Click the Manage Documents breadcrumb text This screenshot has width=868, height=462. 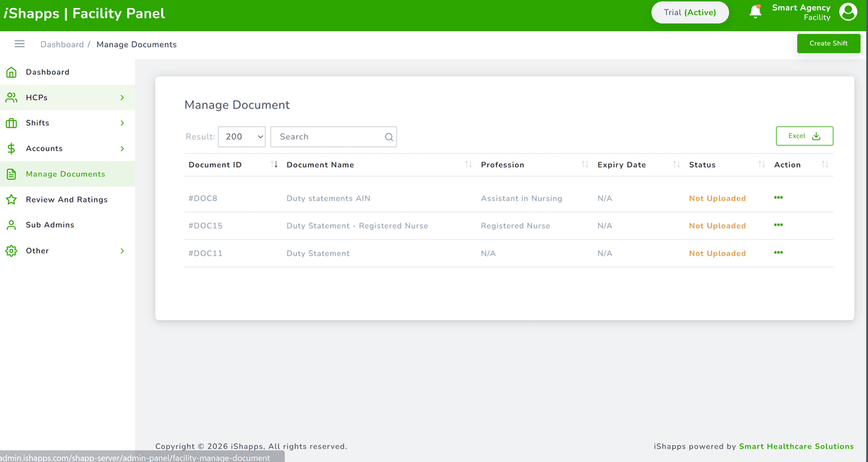pos(137,44)
